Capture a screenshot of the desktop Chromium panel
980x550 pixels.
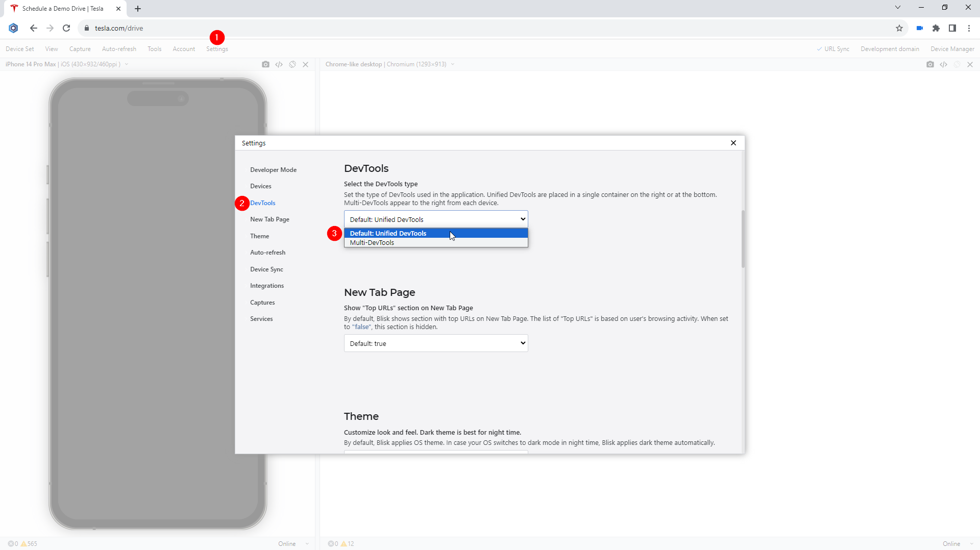[x=930, y=64]
